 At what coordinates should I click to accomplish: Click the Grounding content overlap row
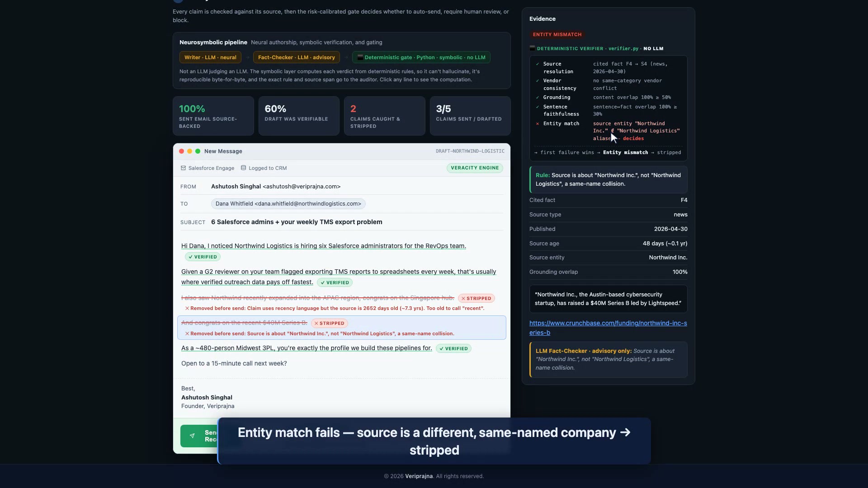click(608, 98)
